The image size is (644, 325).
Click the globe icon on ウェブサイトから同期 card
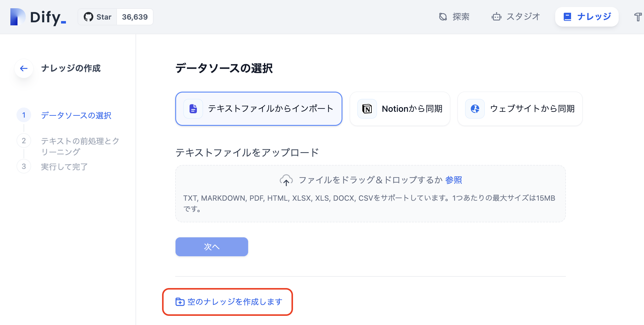474,109
